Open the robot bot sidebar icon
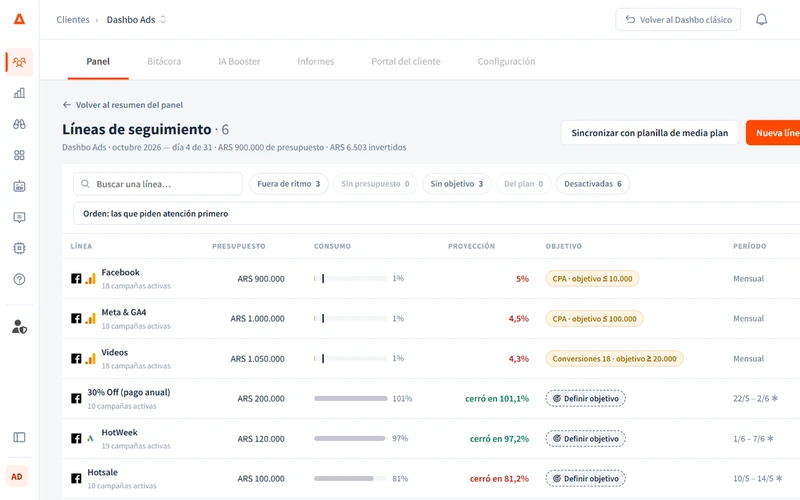 point(19,186)
